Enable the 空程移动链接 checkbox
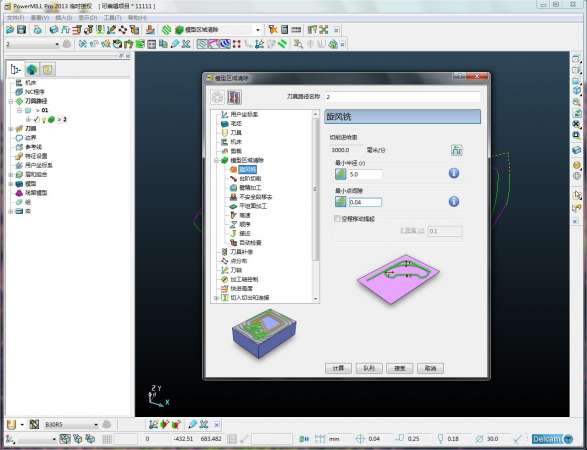Image resolution: width=587 pixels, height=450 pixels. click(x=337, y=219)
